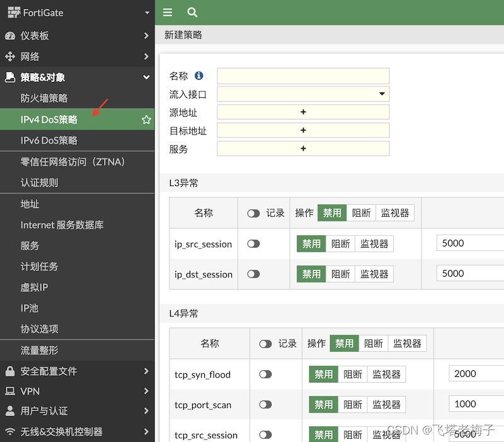Set all L4异常 actions to 阻断

coord(373,344)
